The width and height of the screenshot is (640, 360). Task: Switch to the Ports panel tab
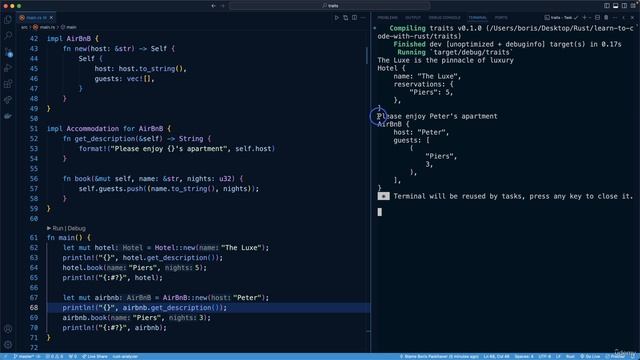(x=501, y=18)
